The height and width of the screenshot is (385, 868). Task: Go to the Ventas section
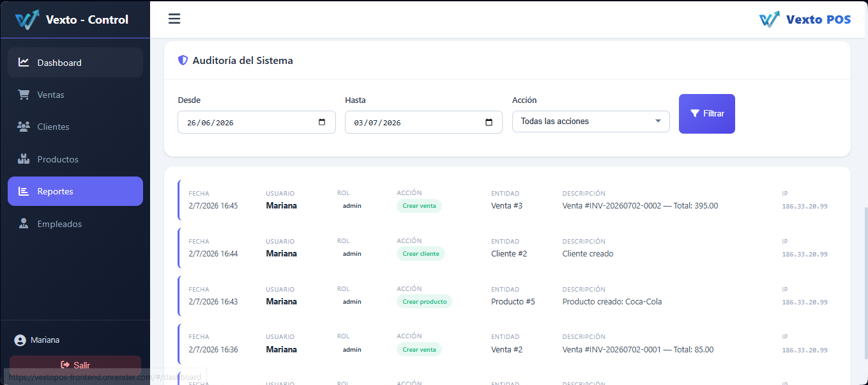[75, 95]
